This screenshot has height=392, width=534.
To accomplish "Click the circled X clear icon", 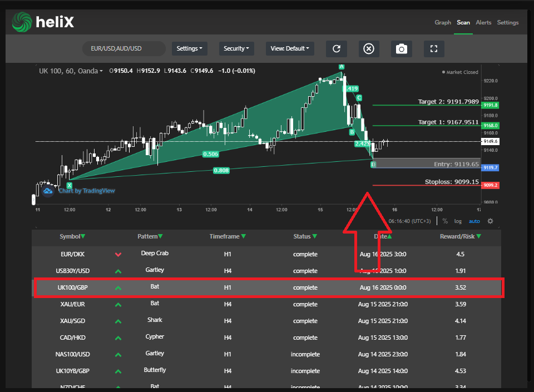I will coord(368,48).
